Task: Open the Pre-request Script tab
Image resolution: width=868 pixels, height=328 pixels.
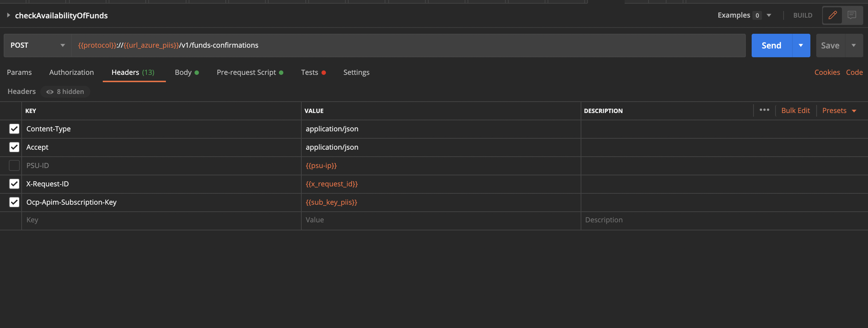Action: (x=246, y=73)
